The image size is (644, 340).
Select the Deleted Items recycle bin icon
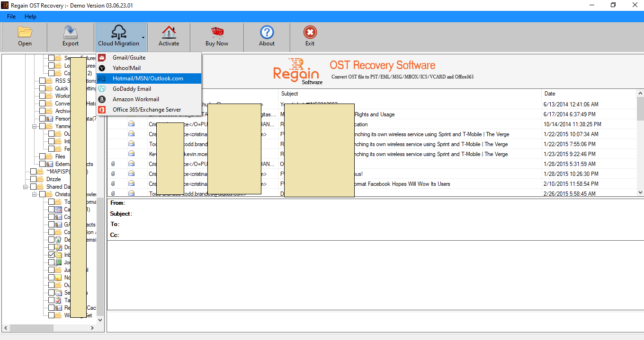(59, 240)
